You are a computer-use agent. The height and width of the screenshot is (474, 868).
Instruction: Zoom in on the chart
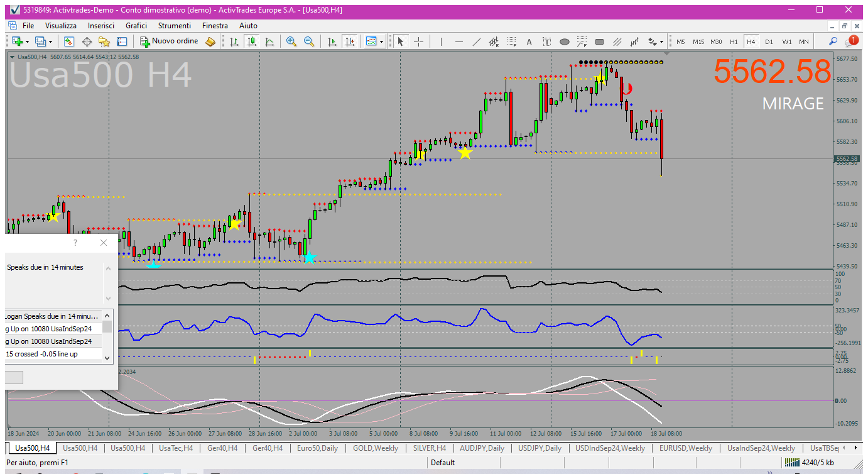[291, 41]
